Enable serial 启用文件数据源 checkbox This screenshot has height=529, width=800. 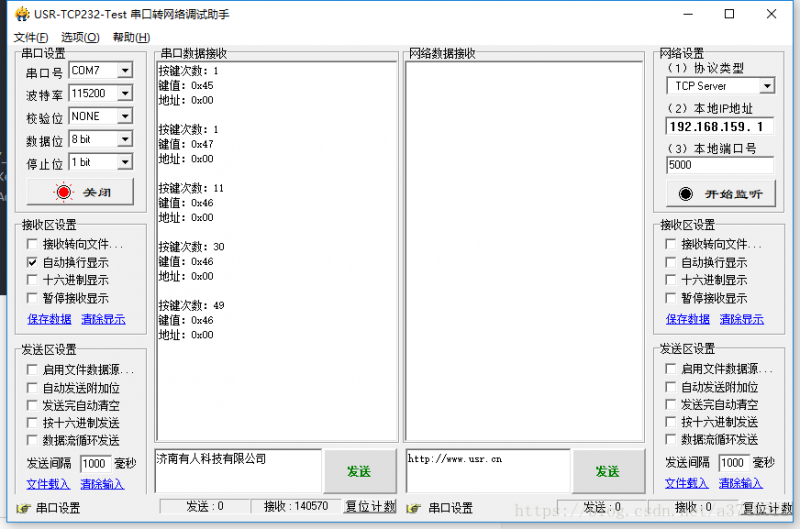tap(32, 369)
